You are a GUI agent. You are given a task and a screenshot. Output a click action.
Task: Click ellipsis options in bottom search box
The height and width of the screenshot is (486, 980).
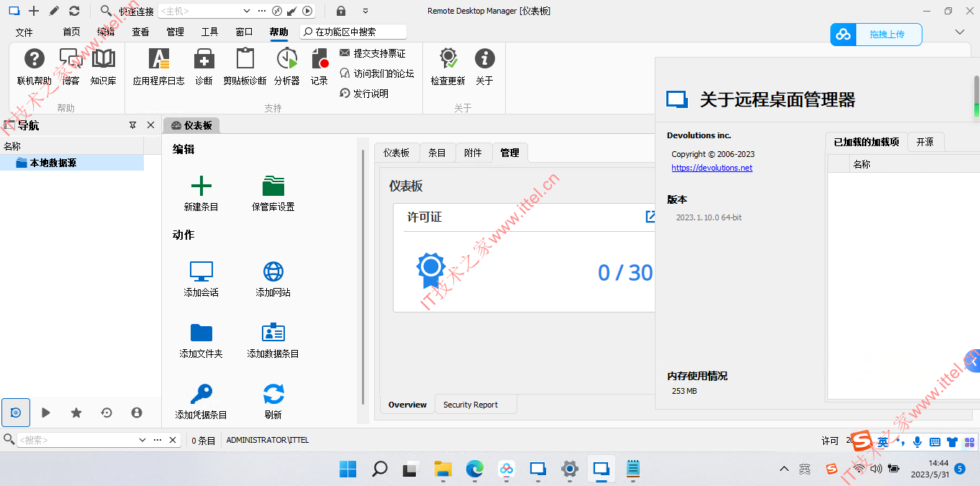[158, 440]
